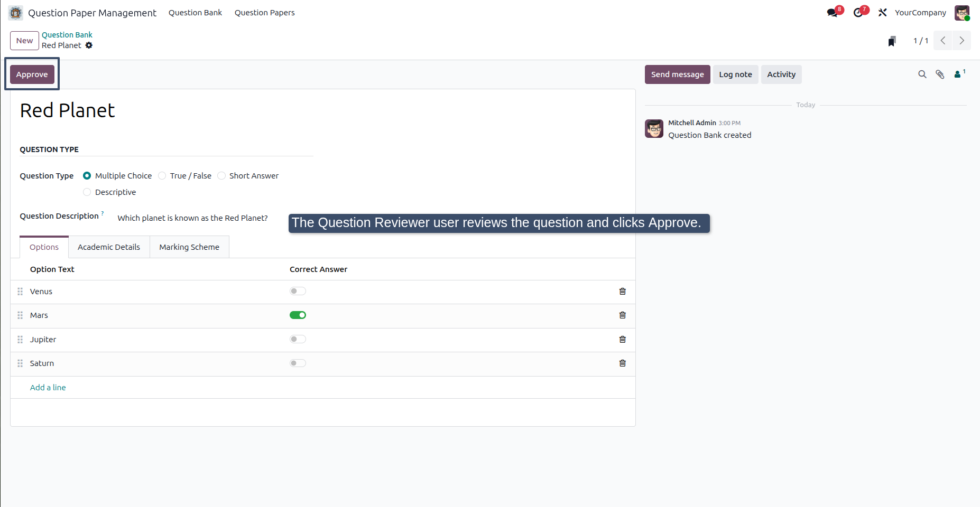Click the drag handle for the Saturn row

click(20, 363)
